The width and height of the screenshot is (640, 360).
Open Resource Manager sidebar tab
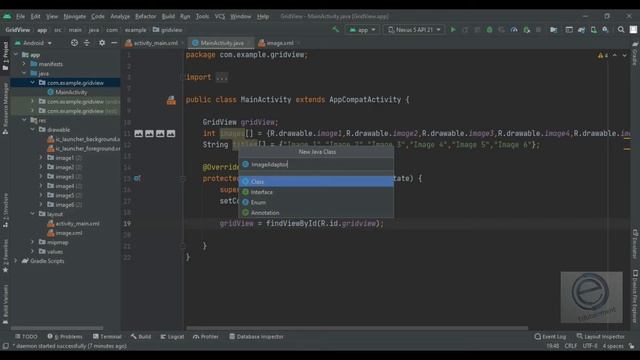5,108
